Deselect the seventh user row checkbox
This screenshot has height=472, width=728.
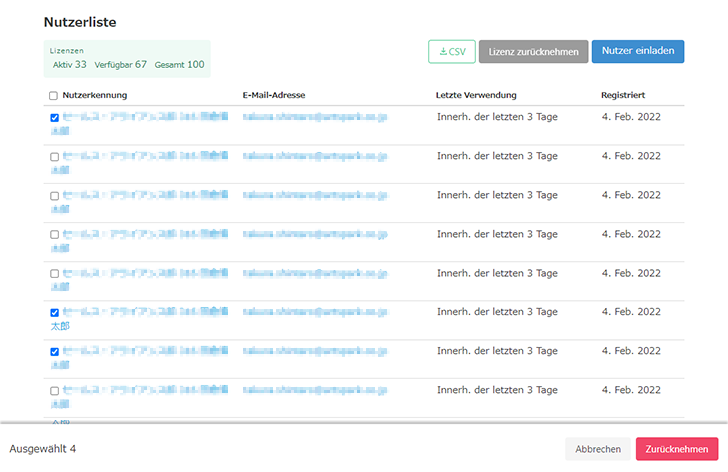click(x=54, y=352)
